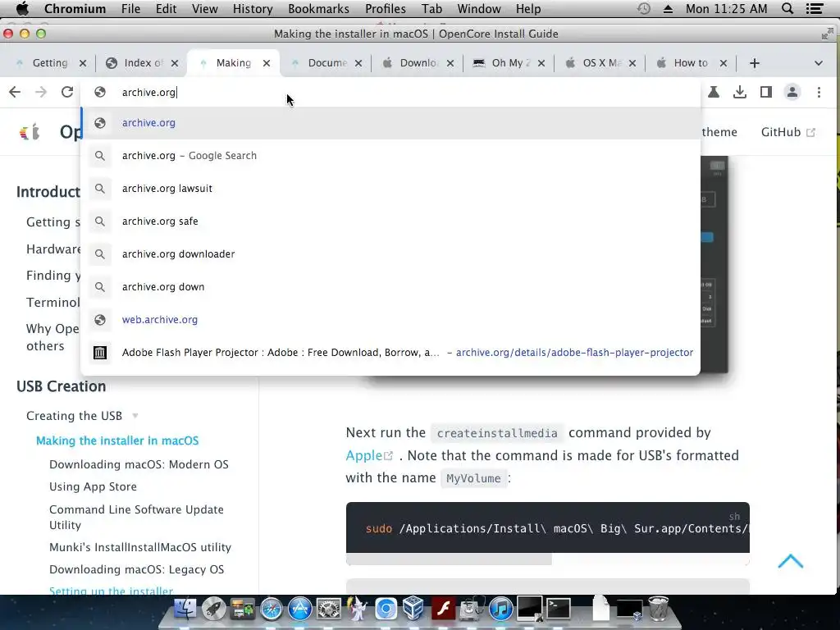This screenshot has width=840, height=630.
Task: Switch to the 'Index of' tab
Action: click(x=143, y=63)
